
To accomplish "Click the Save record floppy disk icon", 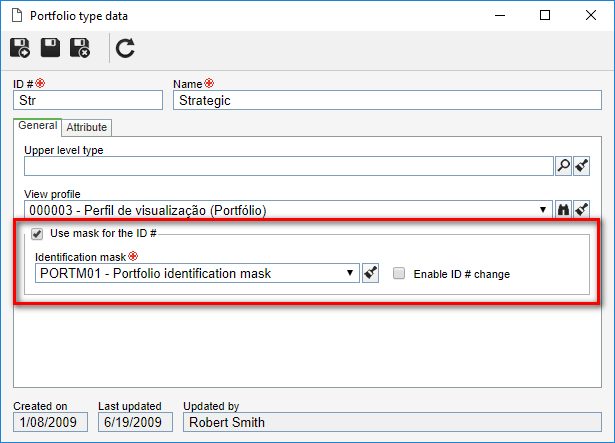I will coord(51,48).
